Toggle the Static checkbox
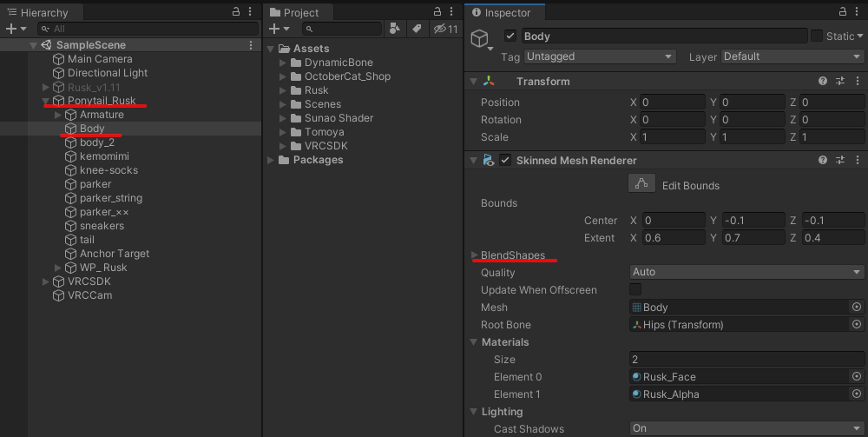The width and height of the screenshot is (868, 437). click(x=817, y=36)
